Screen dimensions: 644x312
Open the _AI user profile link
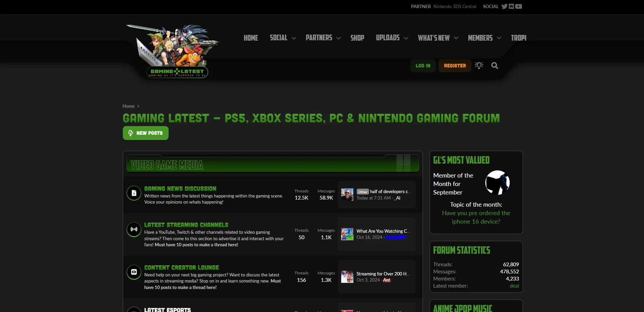pyautogui.click(x=397, y=198)
